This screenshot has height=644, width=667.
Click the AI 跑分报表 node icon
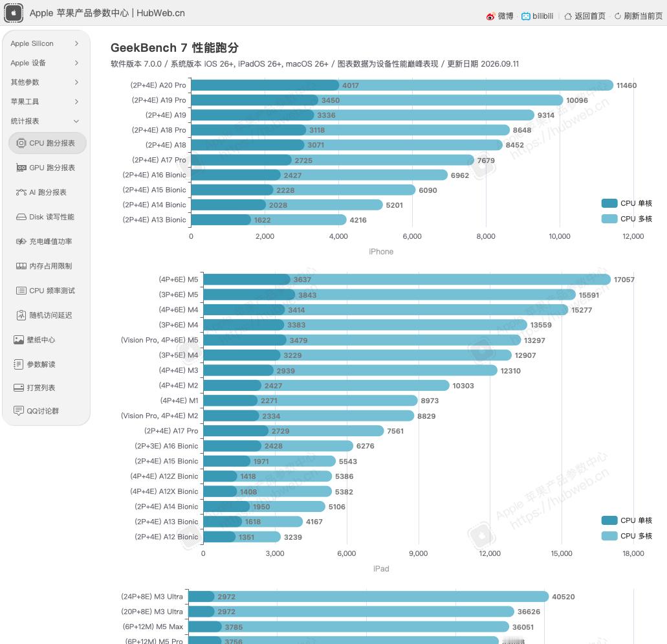[x=21, y=192]
